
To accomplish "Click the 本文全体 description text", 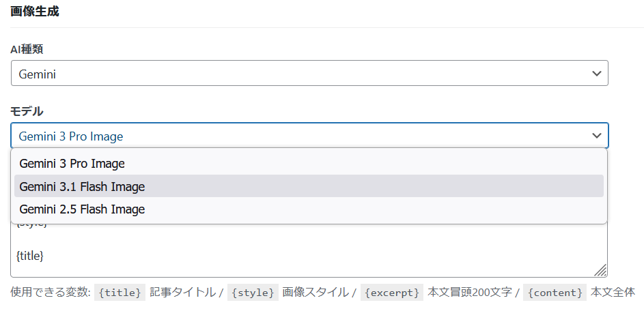I will click(613, 293).
